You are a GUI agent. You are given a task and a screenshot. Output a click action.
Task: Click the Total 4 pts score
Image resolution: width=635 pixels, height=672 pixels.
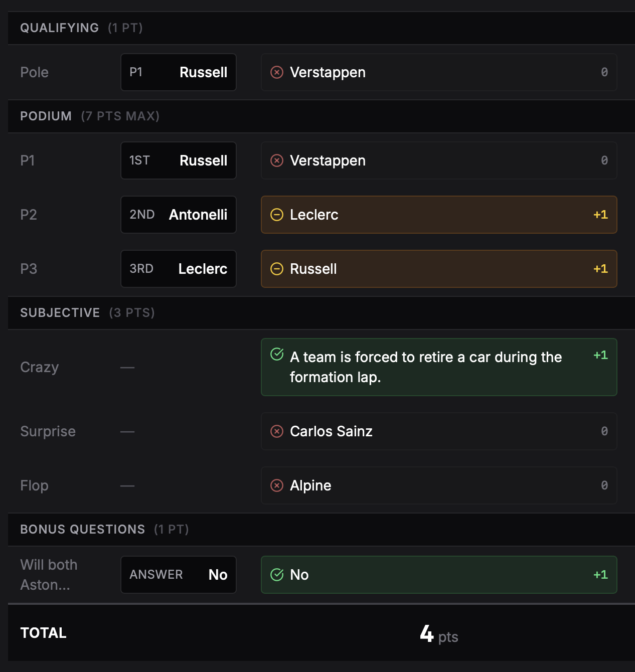438,634
